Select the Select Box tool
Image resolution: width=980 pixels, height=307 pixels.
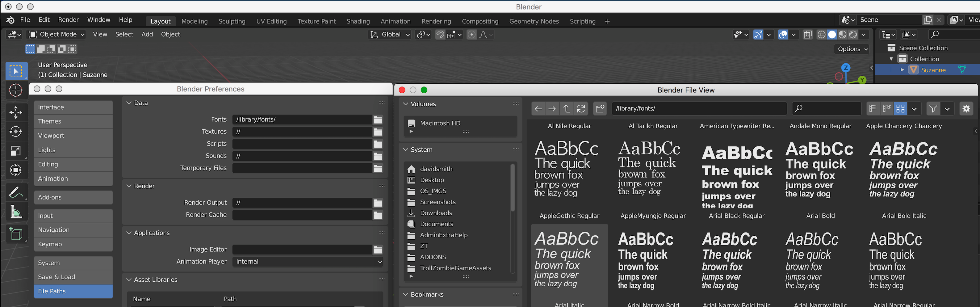pos(16,71)
